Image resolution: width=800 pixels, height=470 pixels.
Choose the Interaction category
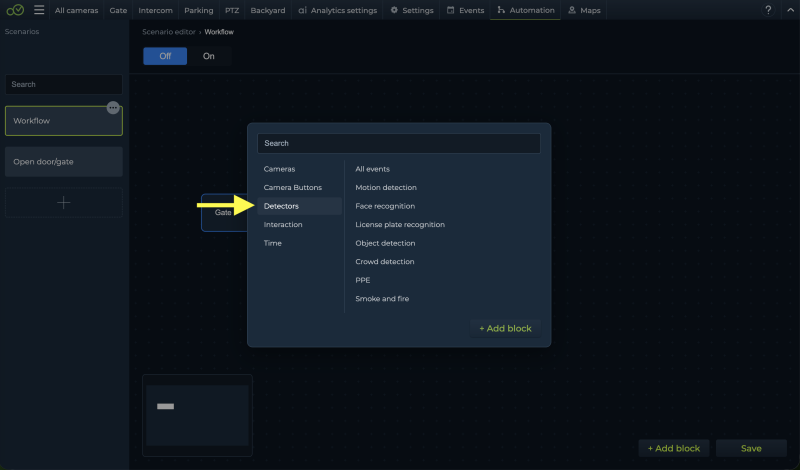[299, 225]
